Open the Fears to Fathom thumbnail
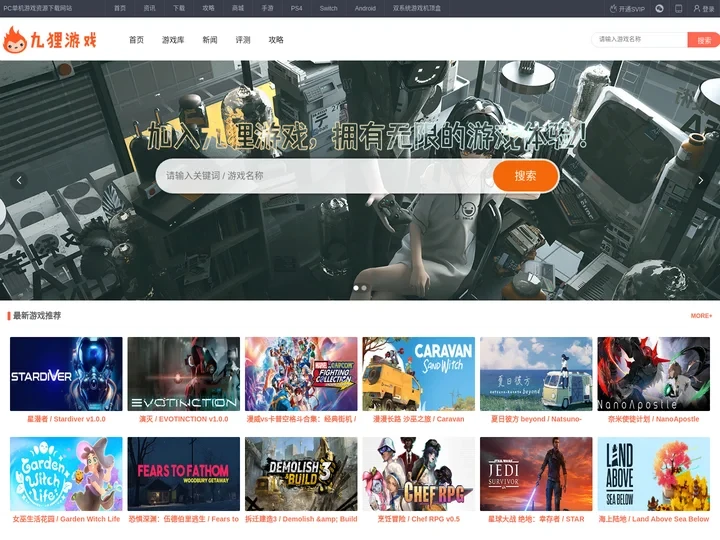This screenshot has width=720, height=540. click(184, 474)
